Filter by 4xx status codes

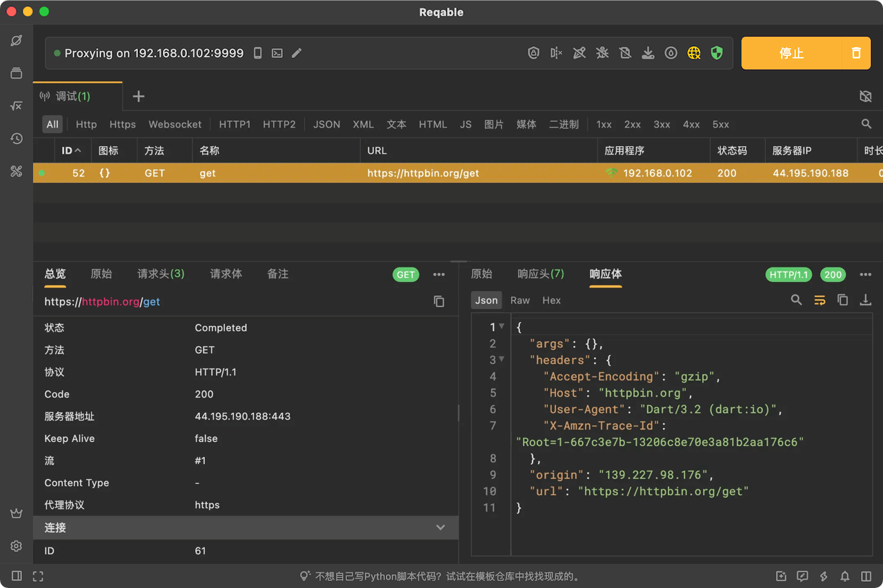(691, 125)
